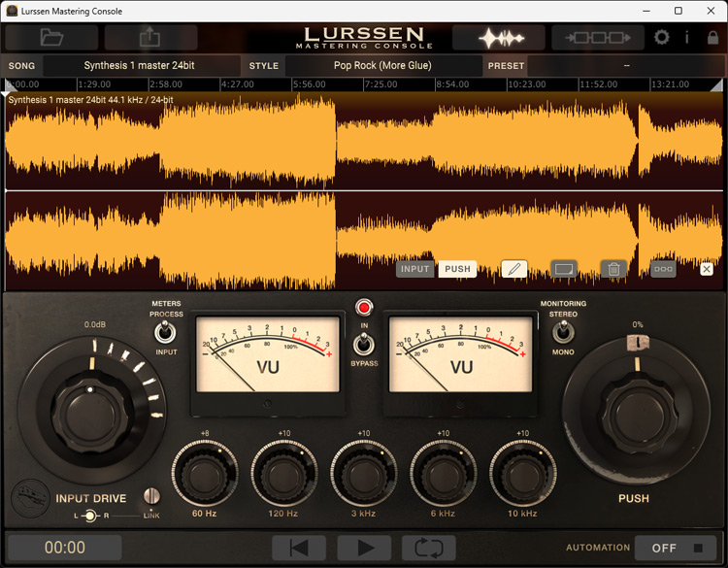Open the PRESET selector field
This screenshot has width=728, height=568.
626,65
